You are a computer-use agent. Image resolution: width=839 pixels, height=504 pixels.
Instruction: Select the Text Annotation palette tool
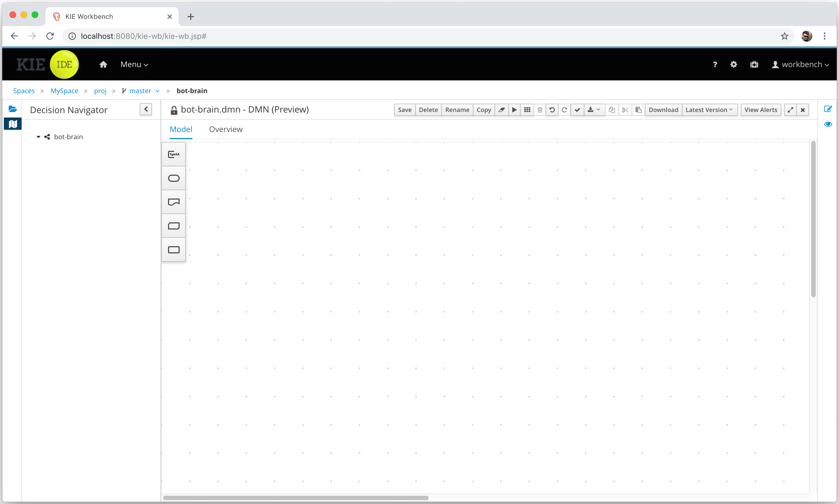(174, 154)
